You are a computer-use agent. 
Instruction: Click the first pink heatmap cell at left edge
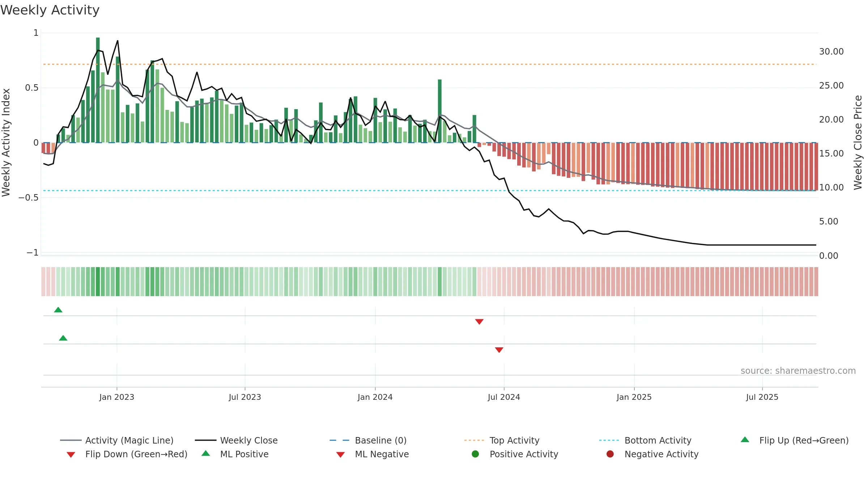point(43,282)
